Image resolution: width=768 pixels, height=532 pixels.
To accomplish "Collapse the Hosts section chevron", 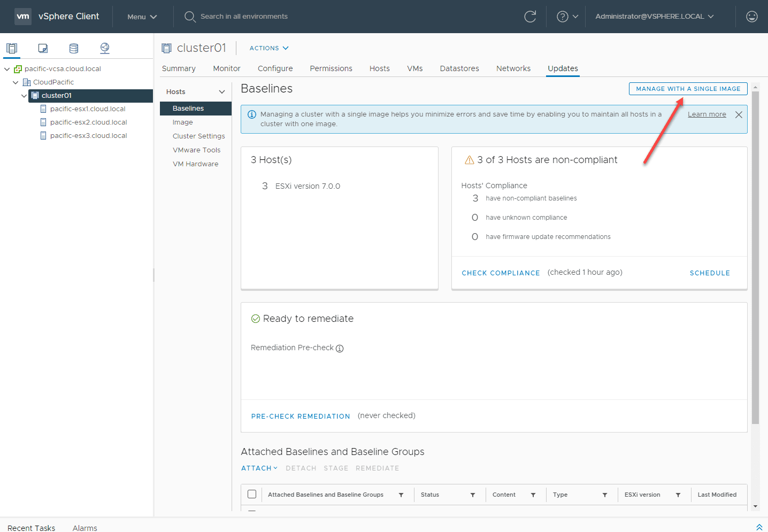I will pyautogui.click(x=222, y=92).
